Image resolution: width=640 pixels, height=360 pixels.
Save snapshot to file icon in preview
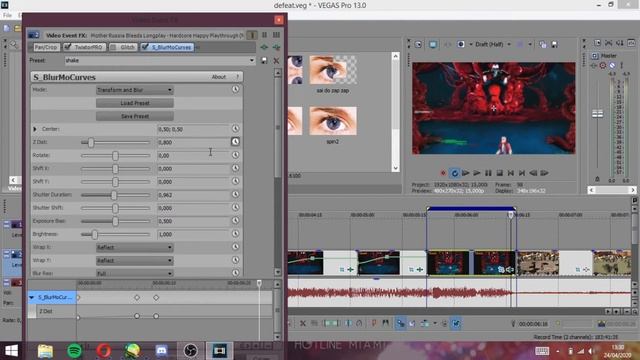point(554,44)
